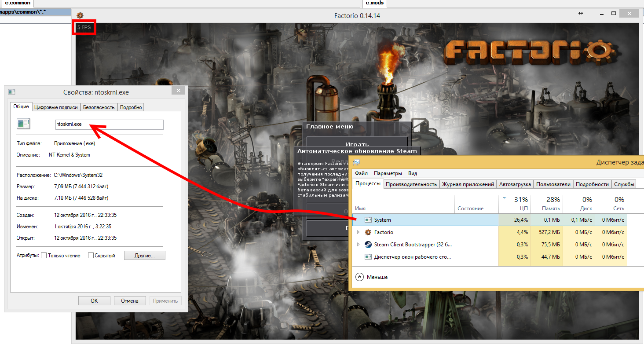
Task: Click the 'Состояние' column header
Action: [x=470, y=209]
